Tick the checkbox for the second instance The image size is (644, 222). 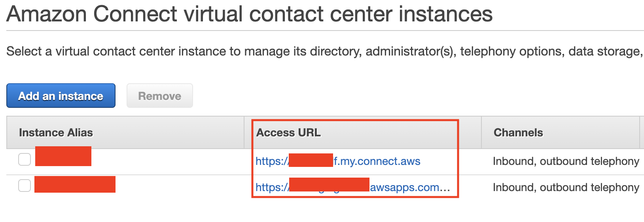pyautogui.click(x=25, y=186)
